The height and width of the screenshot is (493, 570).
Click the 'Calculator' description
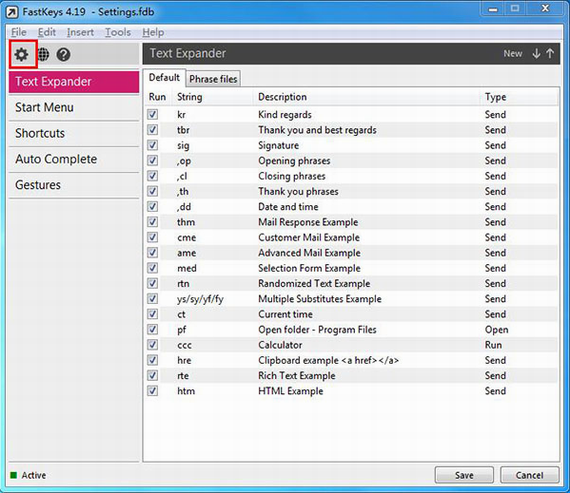coord(280,345)
